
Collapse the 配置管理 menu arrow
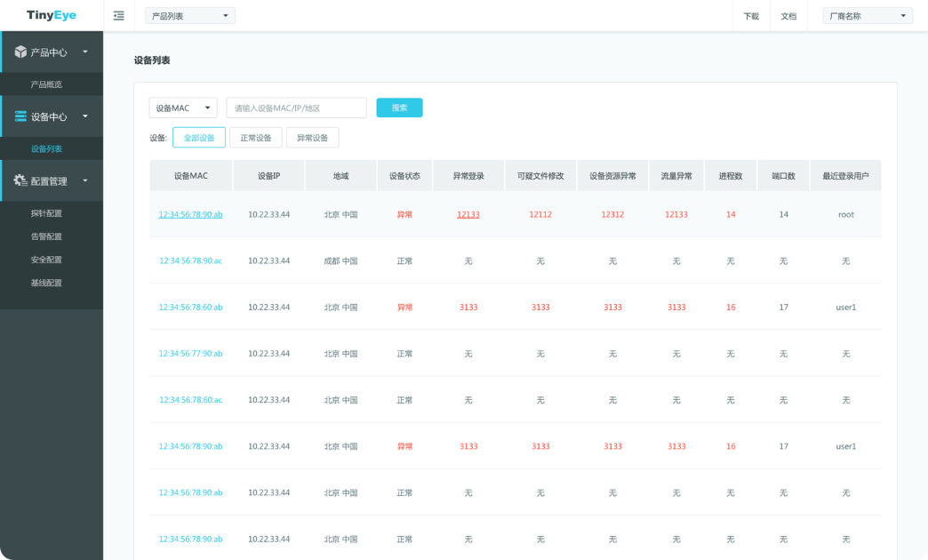(x=85, y=180)
